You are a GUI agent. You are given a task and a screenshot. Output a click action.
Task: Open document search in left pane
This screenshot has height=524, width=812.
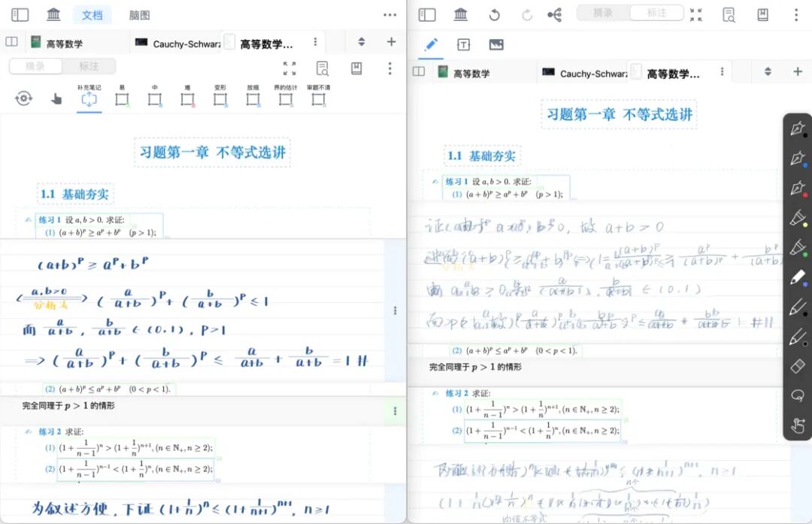pos(322,68)
